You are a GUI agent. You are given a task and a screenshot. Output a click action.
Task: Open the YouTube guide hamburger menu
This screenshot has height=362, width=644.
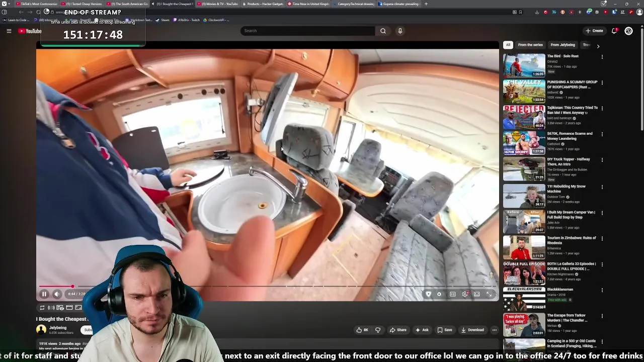(x=9, y=31)
